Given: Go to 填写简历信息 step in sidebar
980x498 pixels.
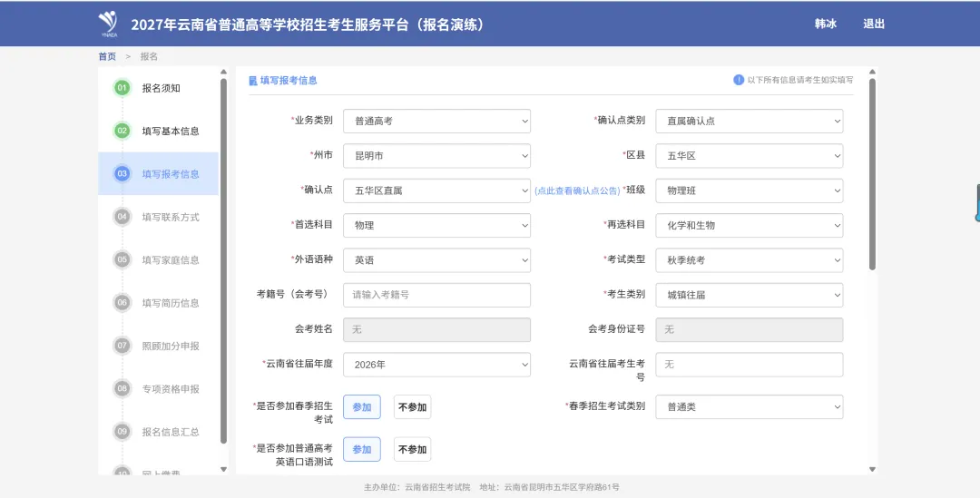Looking at the screenshot, I should pos(171,302).
